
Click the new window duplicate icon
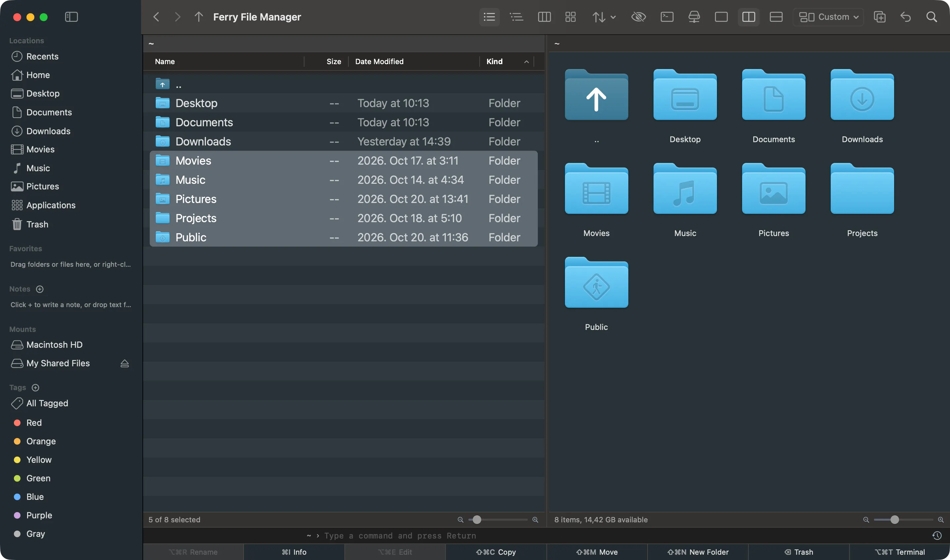tap(880, 17)
